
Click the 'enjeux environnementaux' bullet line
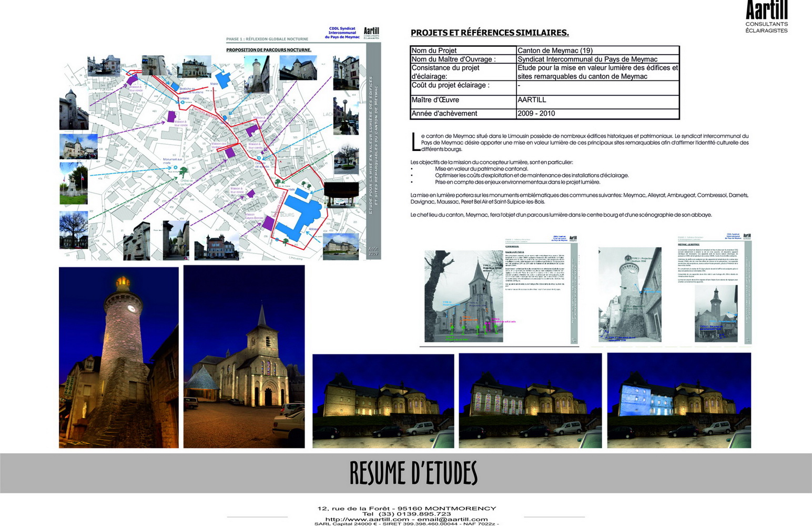[517, 182]
